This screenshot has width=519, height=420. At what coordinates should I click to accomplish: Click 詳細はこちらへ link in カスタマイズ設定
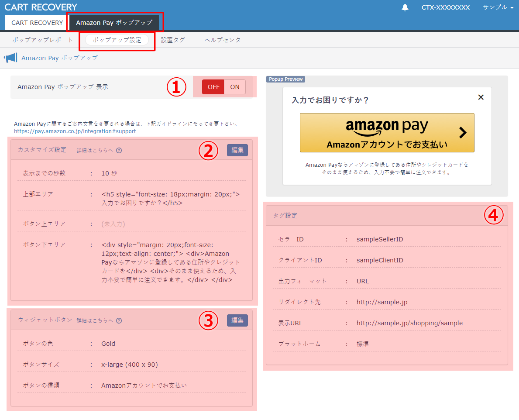pos(95,150)
